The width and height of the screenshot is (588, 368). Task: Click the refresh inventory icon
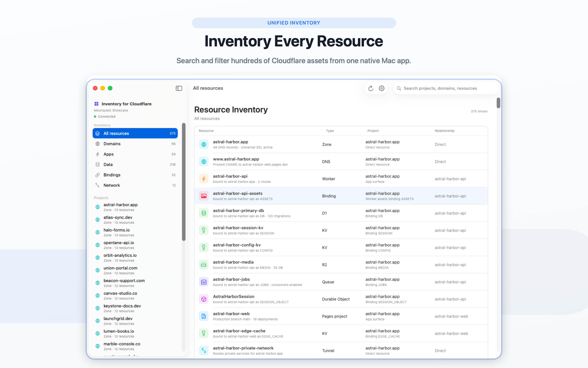pyautogui.click(x=371, y=88)
